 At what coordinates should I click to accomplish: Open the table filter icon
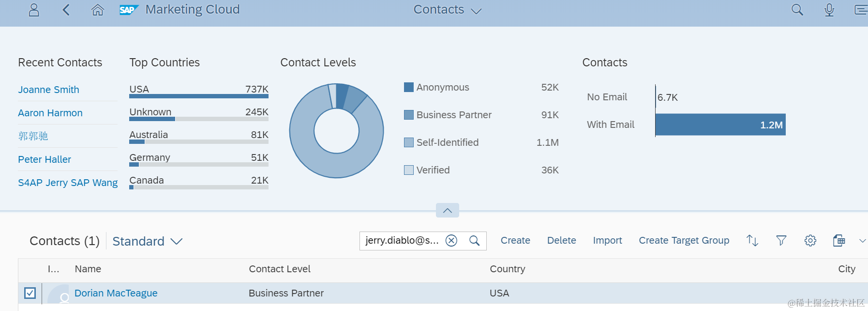tap(781, 240)
